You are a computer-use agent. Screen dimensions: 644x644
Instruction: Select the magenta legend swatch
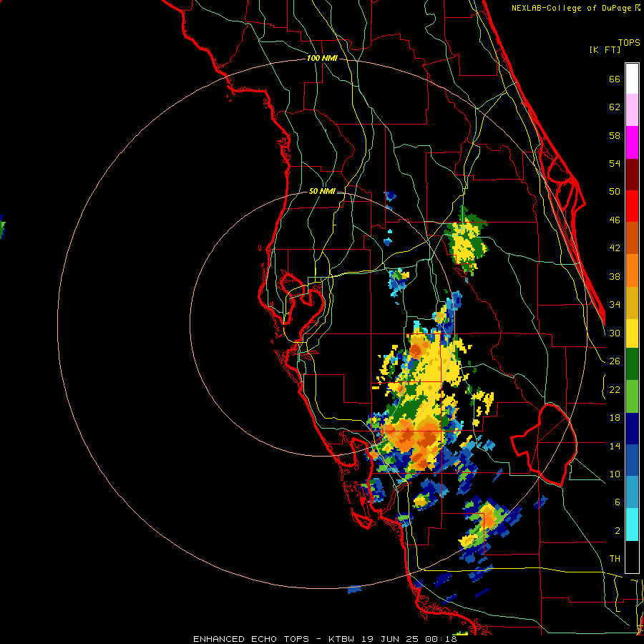click(x=632, y=142)
